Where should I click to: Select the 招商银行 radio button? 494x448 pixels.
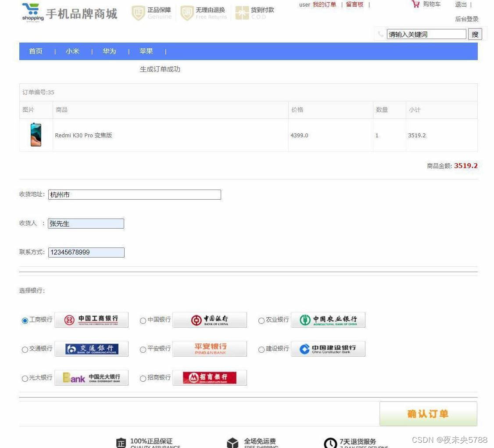point(143,379)
